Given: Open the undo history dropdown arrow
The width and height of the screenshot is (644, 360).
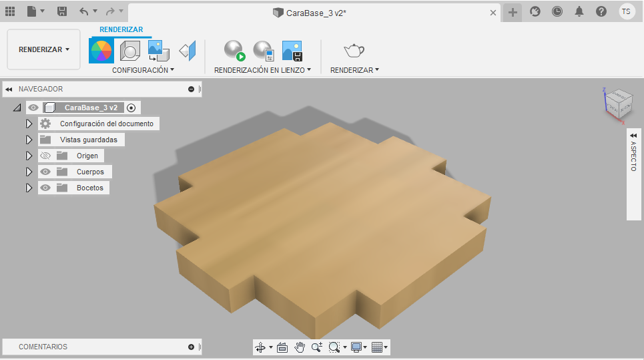Looking at the screenshot, I should (95, 11).
